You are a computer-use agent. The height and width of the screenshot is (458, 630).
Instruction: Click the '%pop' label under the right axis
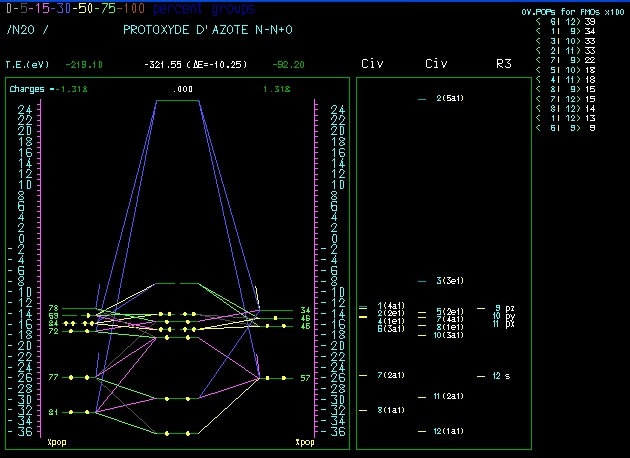(x=305, y=442)
